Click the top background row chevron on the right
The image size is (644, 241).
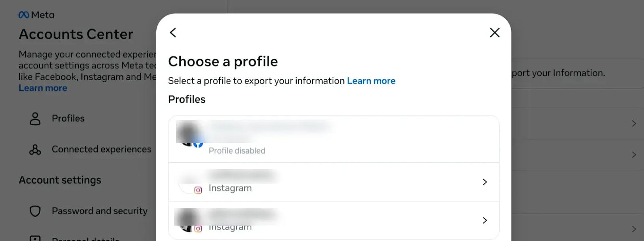tap(634, 124)
